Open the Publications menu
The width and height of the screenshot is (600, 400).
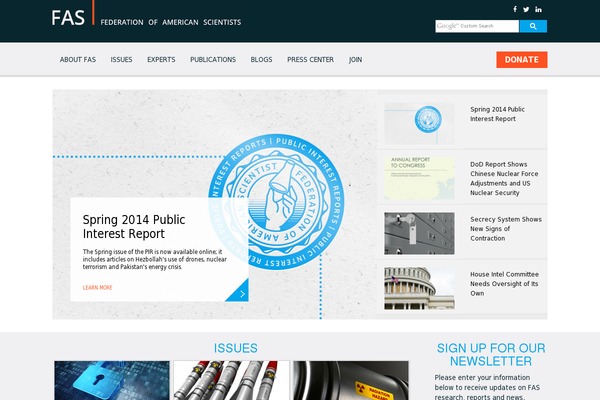[213, 60]
